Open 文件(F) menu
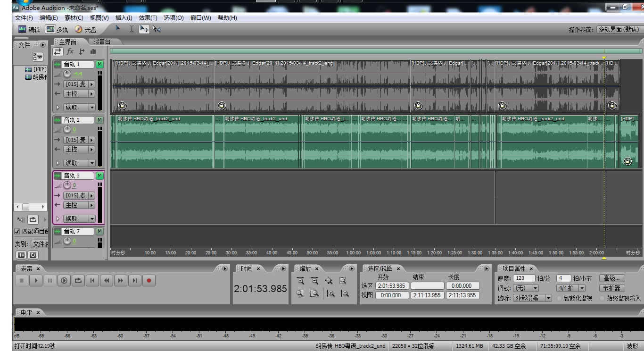 24,18
